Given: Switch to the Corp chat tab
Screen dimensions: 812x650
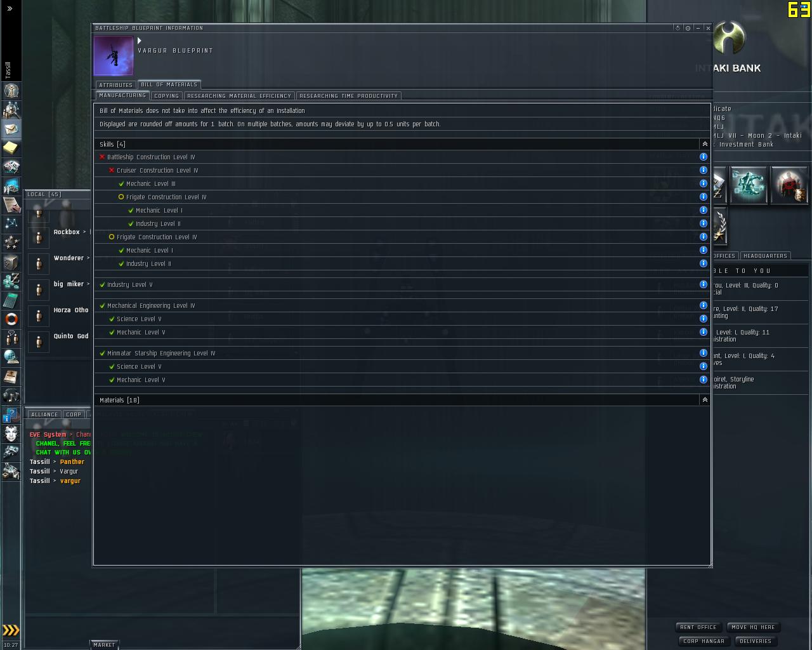Looking at the screenshot, I should (74, 415).
